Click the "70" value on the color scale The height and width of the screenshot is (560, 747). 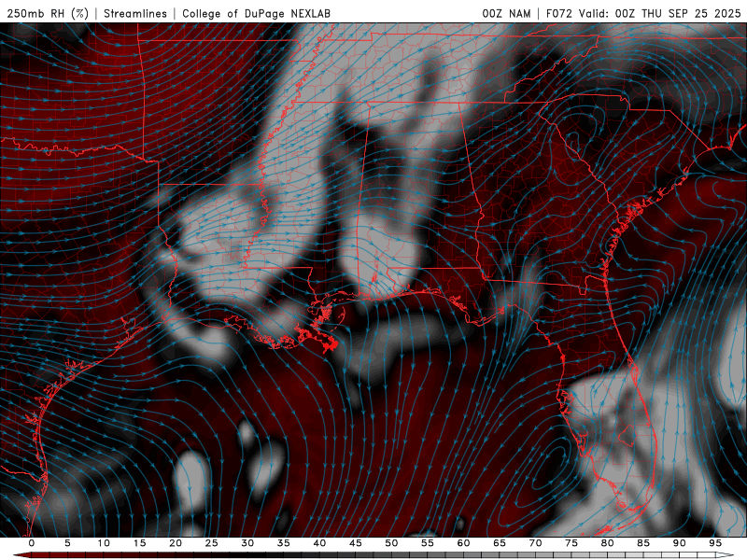click(535, 543)
